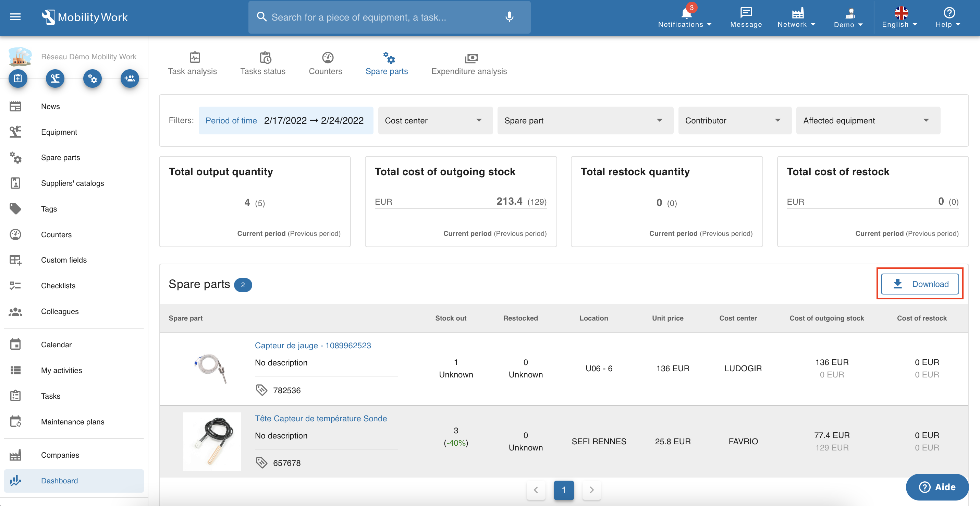Click the quick add colleague circle icon
The image size is (980, 506).
tap(130, 79)
